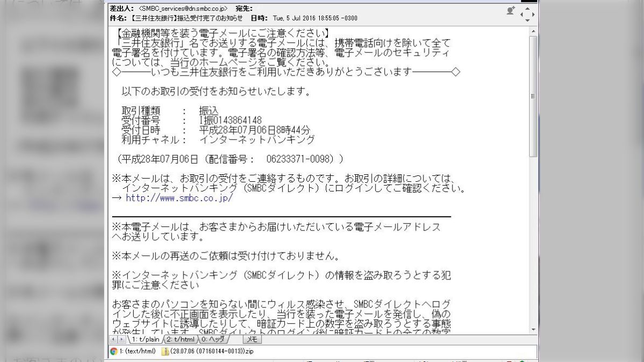Click the subject 【三井住友銀行】振込受付完了のお知らせ
The height and width of the screenshot is (362, 644).
tap(186, 18)
